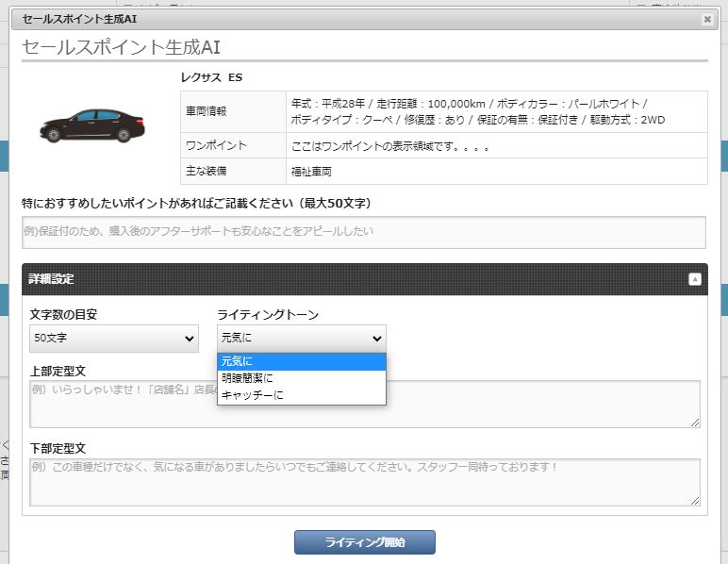The height and width of the screenshot is (564, 728).
Task: Click the 主な装備 value 福祉車両
Action: (x=311, y=172)
